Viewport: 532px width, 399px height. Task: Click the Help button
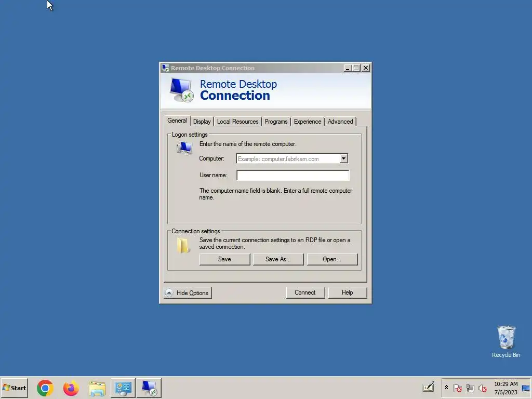pyautogui.click(x=347, y=292)
